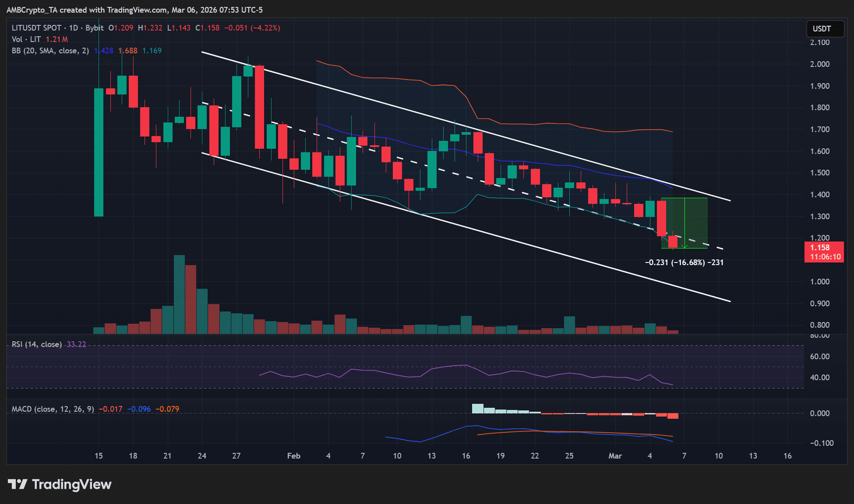Select the Vol · LIT indicator legend
Screen dimensions: 854x504
pyautogui.click(x=26, y=39)
